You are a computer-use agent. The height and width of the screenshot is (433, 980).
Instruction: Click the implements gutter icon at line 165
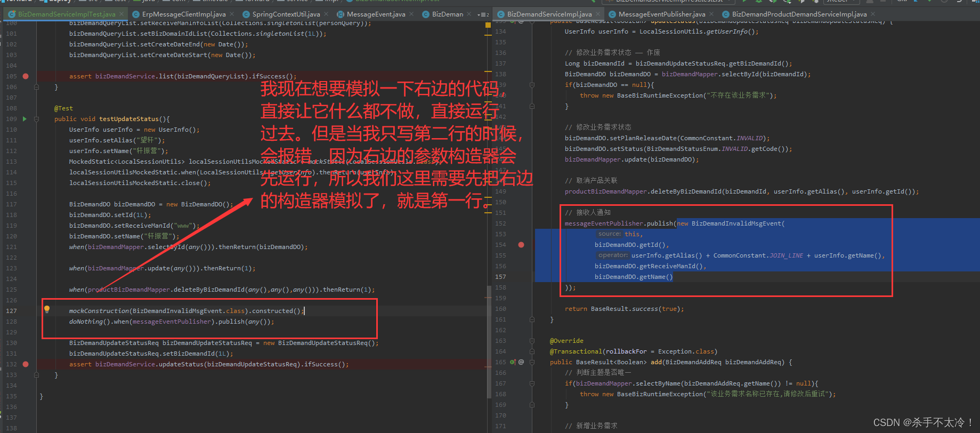tap(513, 362)
